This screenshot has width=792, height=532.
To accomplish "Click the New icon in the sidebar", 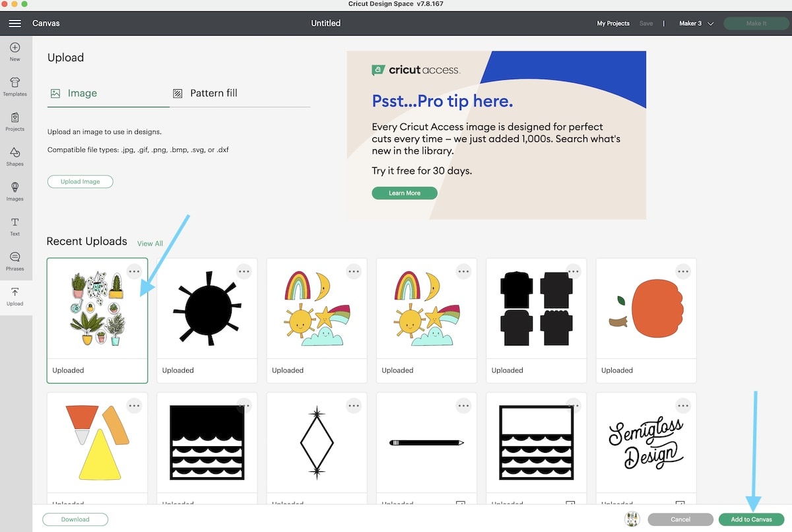I will (15, 52).
